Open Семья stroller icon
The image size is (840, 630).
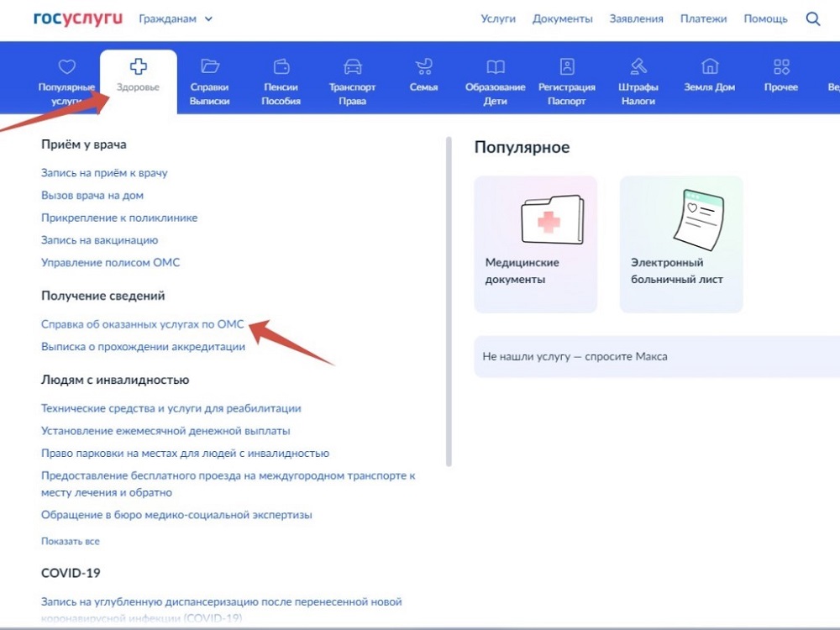[x=423, y=66]
